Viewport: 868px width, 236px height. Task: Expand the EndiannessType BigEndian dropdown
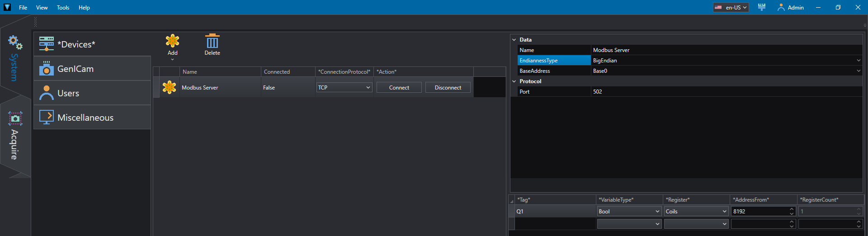click(x=858, y=61)
